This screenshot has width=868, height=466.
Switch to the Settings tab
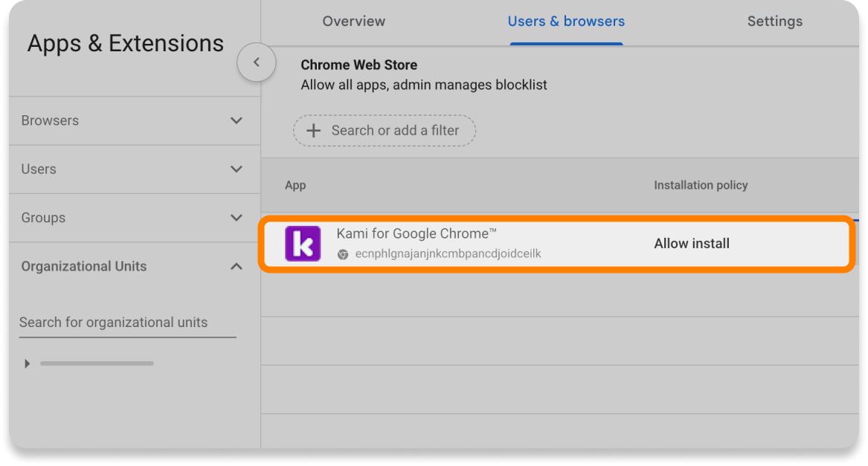[775, 22]
